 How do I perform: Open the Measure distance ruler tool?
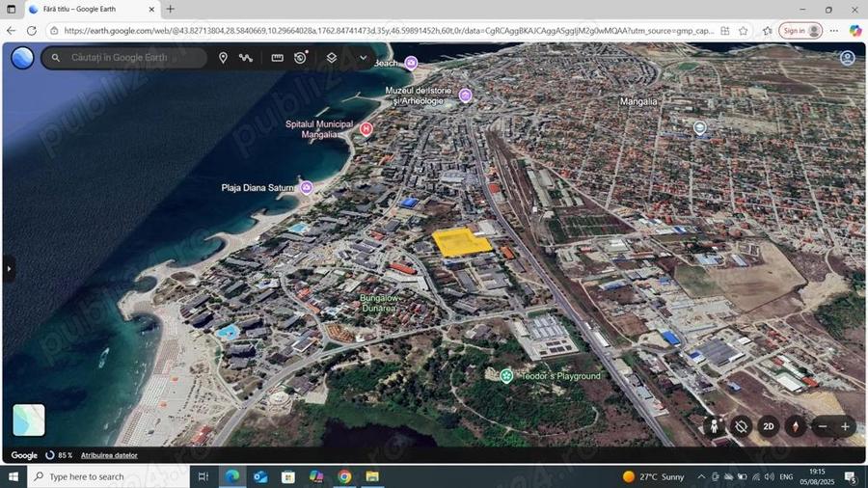[278, 58]
